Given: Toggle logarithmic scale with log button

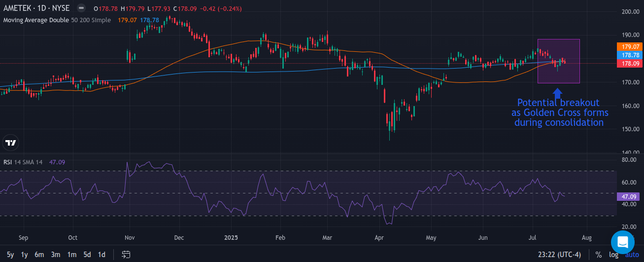Looking at the screenshot, I should point(613,255).
